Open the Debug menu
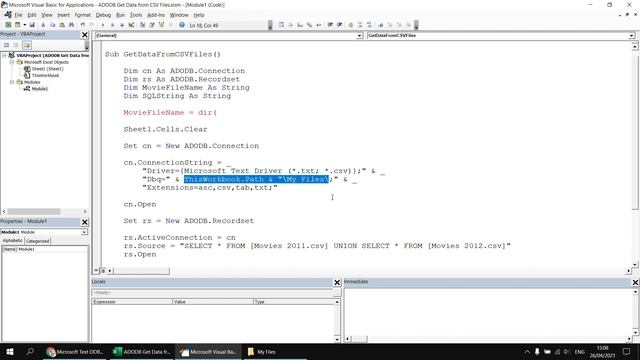Image resolution: width=640 pixels, height=360 pixels. [103, 15]
